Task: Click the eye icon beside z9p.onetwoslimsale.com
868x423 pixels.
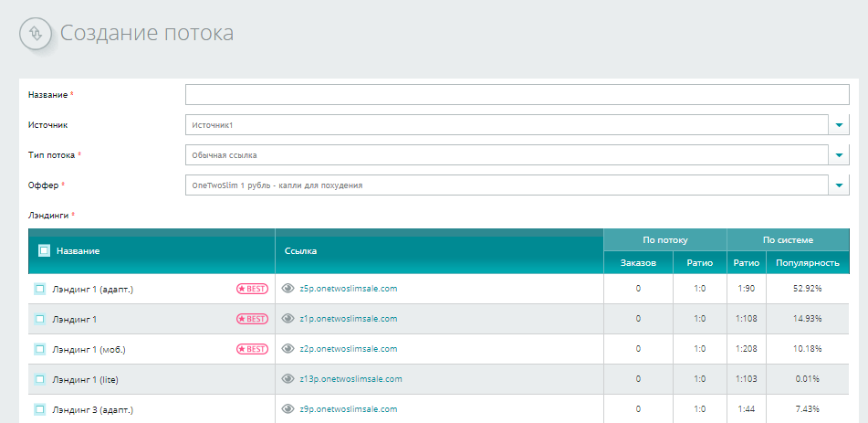Action: [x=288, y=409]
